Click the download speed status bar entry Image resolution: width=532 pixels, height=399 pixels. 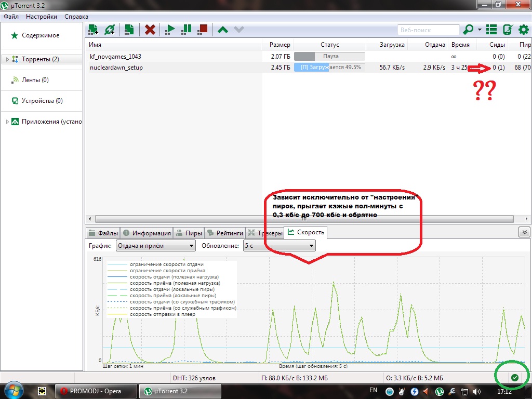294,378
